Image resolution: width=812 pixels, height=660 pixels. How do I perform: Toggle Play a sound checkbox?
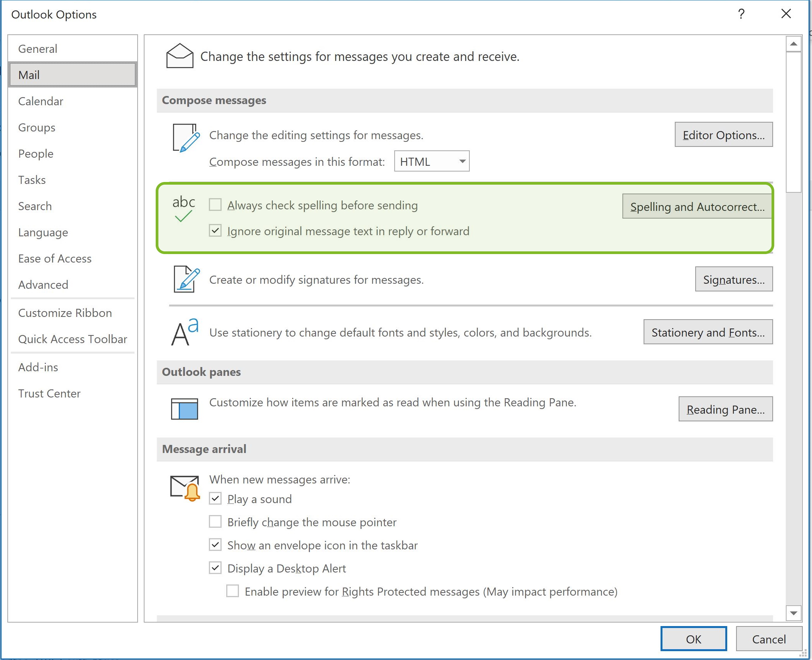pyautogui.click(x=215, y=498)
